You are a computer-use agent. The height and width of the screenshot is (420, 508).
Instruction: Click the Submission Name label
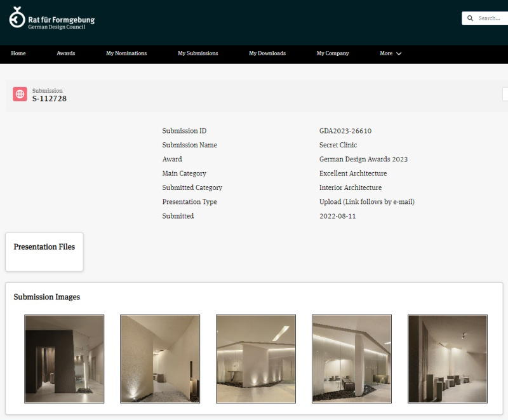[189, 145]
